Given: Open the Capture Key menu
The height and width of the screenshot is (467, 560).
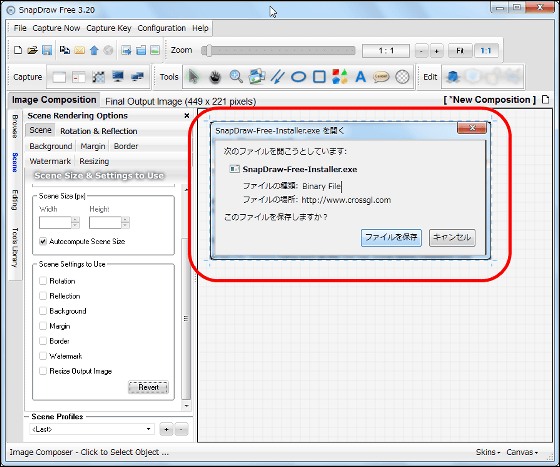Looking at the screenshot, I should click(109, 28).
